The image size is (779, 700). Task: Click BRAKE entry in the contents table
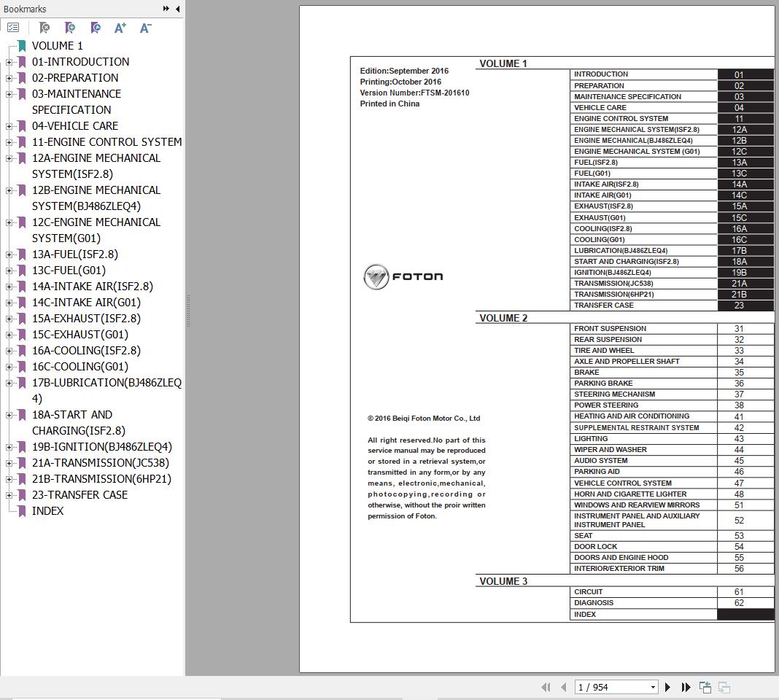(586, 373)
